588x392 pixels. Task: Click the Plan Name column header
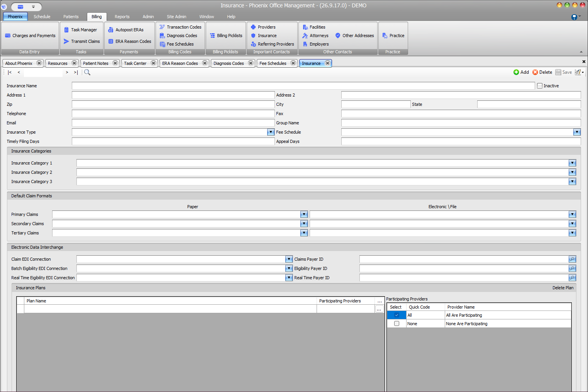pyautogui.click(x=170, y=301)
